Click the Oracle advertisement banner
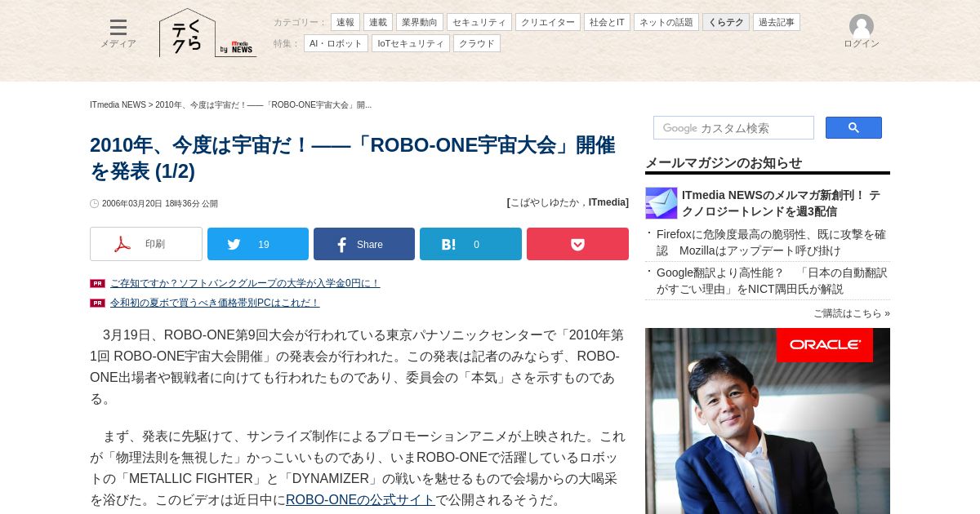The height and width of the screenshot is (514, 980). pyautogui.click(x=768, y=421)
